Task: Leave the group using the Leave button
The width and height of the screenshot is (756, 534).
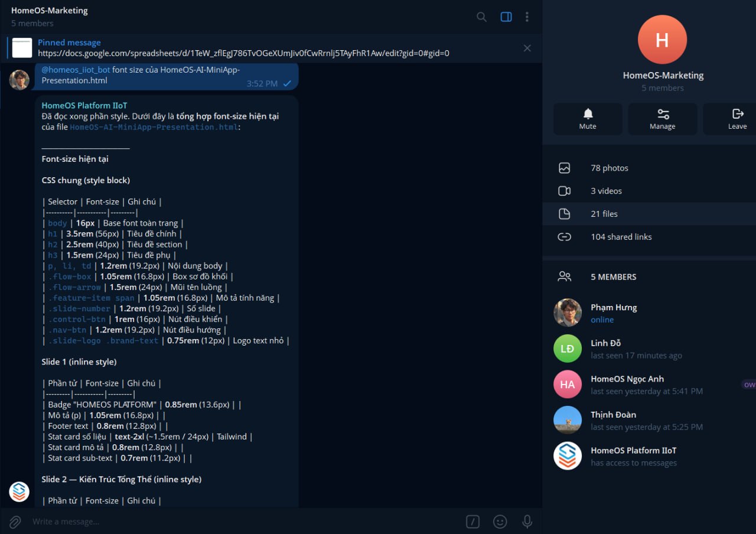Action: [730, 119]
